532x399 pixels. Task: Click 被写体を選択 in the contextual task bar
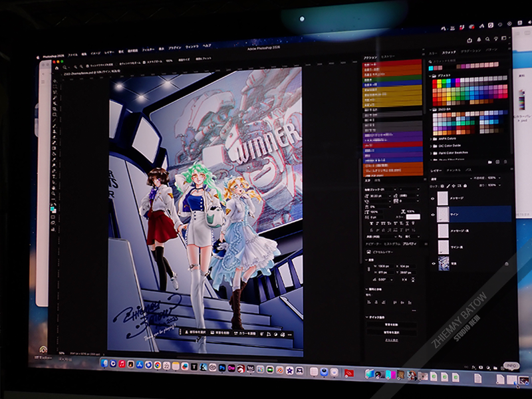point(196,332)
